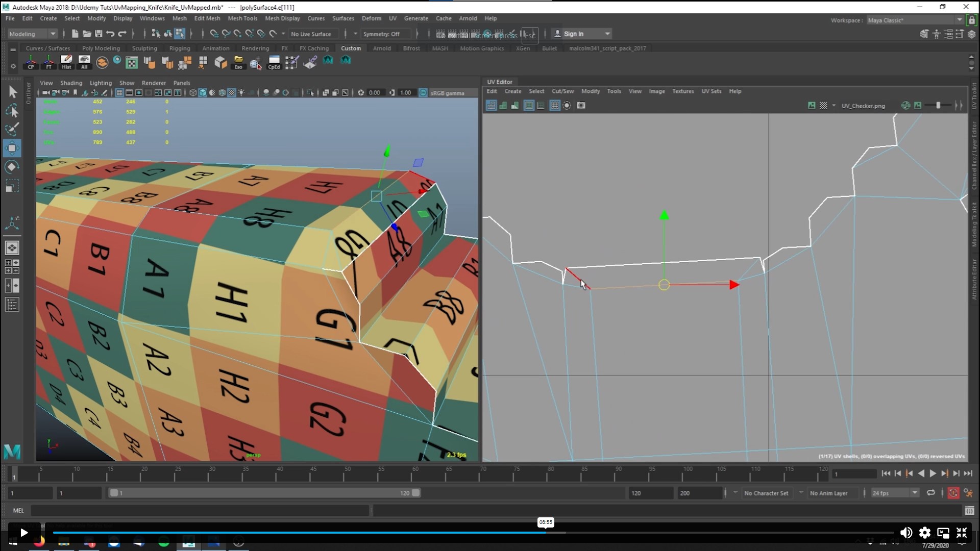Expand the UV Sets menu
980x551 pixels.
click(712, 91)
